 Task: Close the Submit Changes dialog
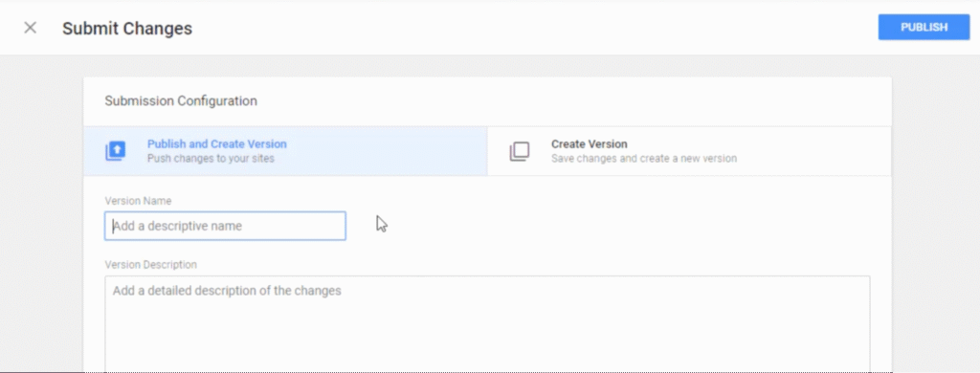pos(30,28)
